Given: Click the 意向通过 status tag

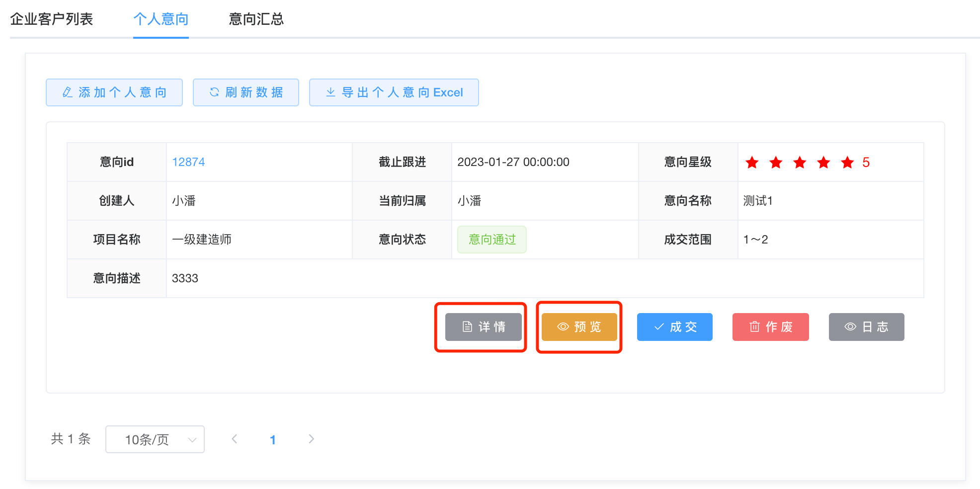Looking at the screenshot, I should tap(492, 240).
